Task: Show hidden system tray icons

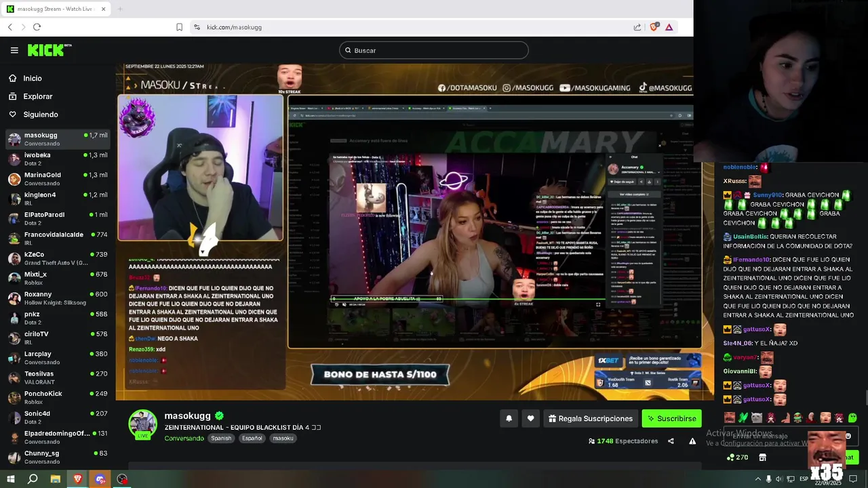Action: pyautogui.click(x=757, y=479)
